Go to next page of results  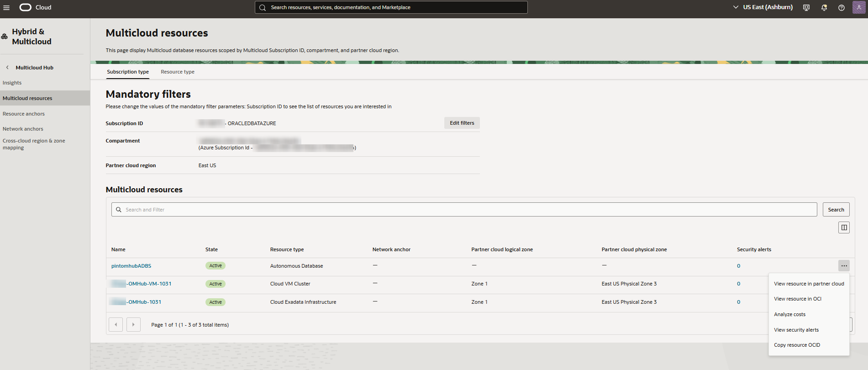pos(133,325)
